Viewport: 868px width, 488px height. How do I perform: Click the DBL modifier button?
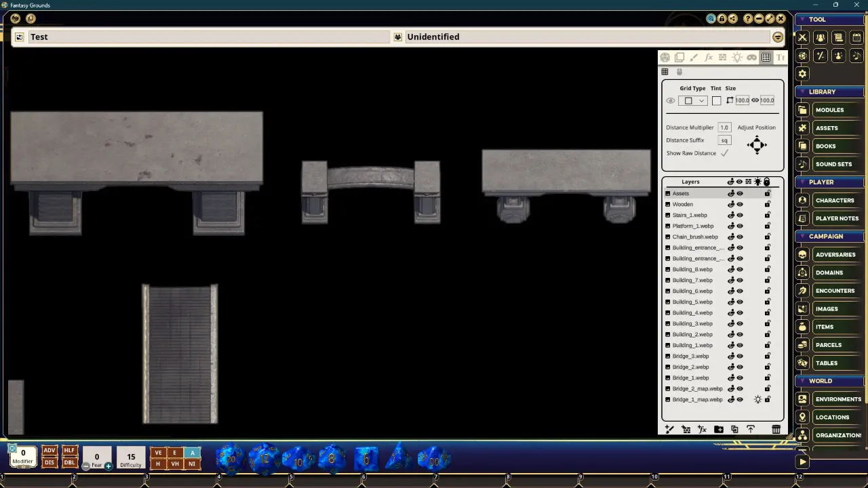point(69,463)
